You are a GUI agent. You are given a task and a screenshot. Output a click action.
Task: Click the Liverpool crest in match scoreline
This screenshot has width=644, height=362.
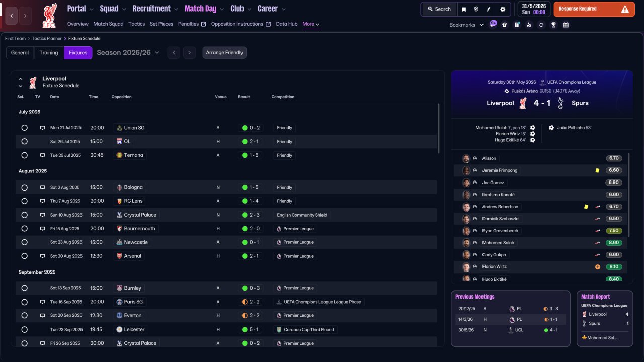pos(523,103)
